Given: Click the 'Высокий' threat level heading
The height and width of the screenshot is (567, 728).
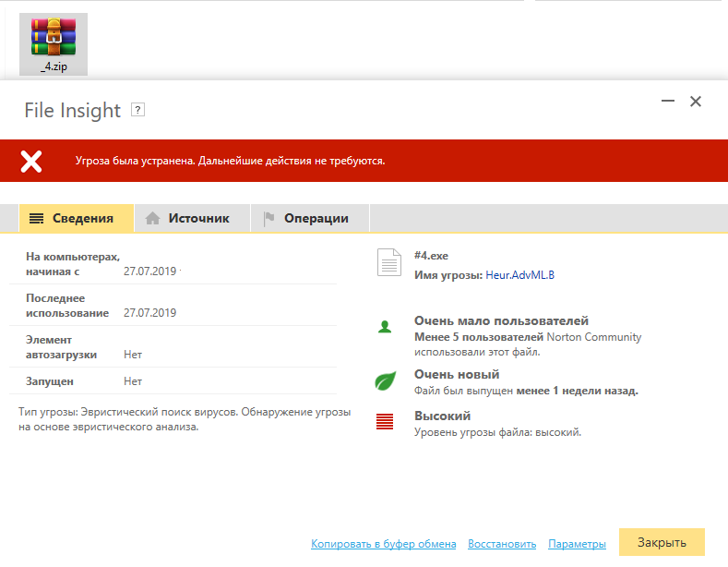Looking at the screenshot, I should 443,416.
